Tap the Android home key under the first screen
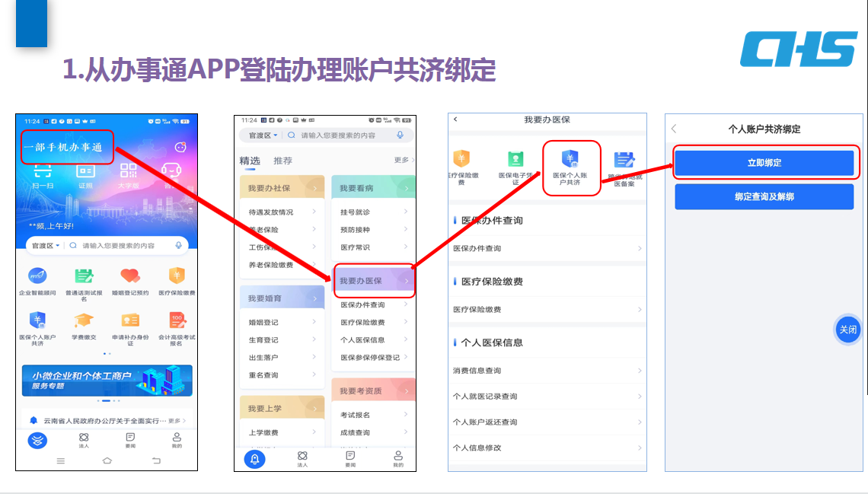 107,461
